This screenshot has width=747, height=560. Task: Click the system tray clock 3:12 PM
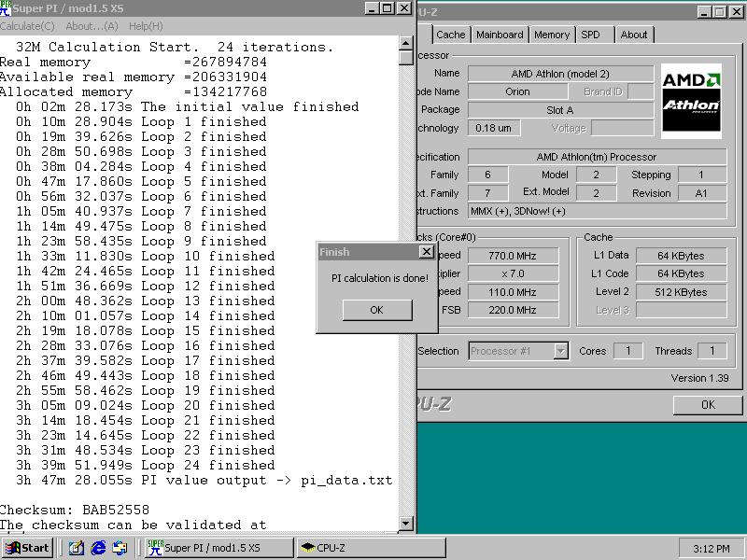(x=711, y=549)
